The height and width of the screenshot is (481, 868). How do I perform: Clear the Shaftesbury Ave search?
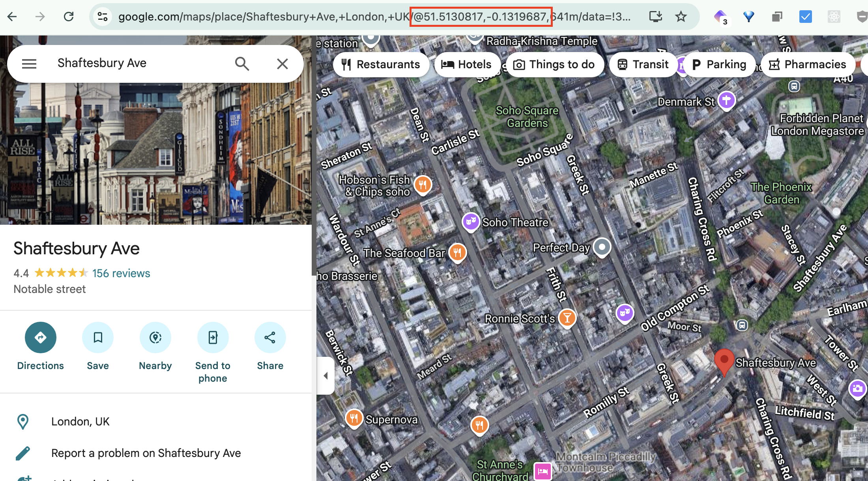[x=282, y=63]
